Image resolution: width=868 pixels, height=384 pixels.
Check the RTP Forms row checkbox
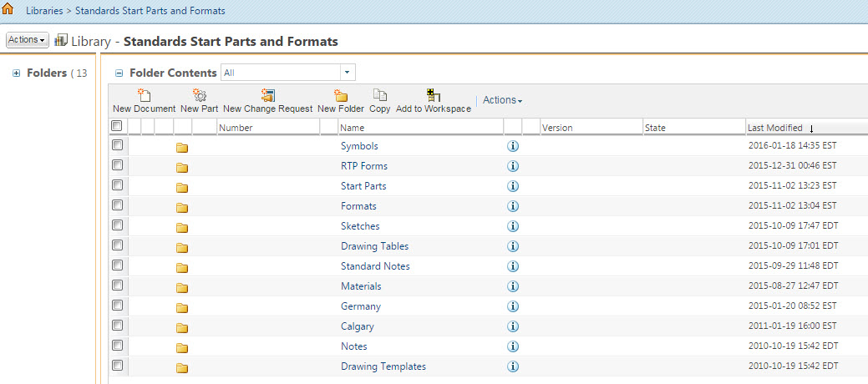point(117,165)
